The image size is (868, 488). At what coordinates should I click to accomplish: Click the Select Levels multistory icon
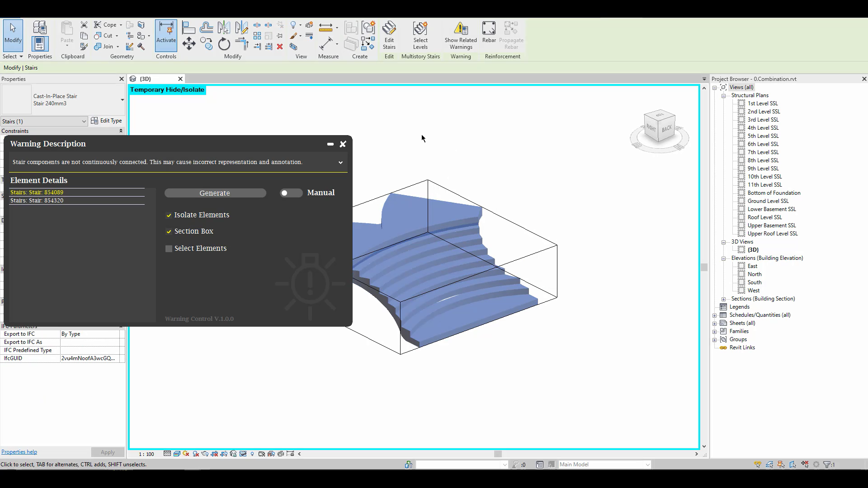(420, 29)
